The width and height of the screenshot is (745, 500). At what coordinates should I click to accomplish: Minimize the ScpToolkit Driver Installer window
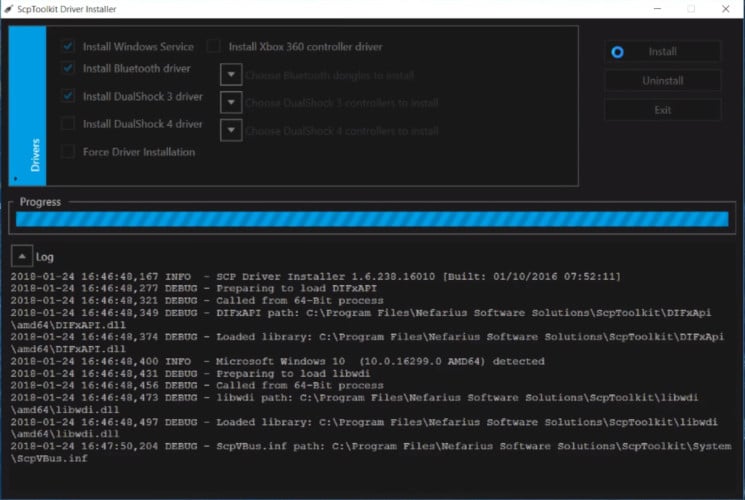[x=658, y=9]
